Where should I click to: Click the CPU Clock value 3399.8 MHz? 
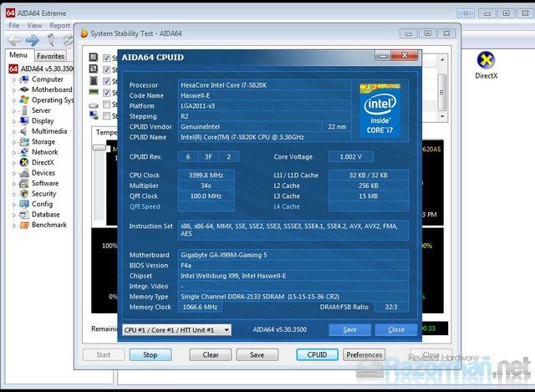(206, 176)
